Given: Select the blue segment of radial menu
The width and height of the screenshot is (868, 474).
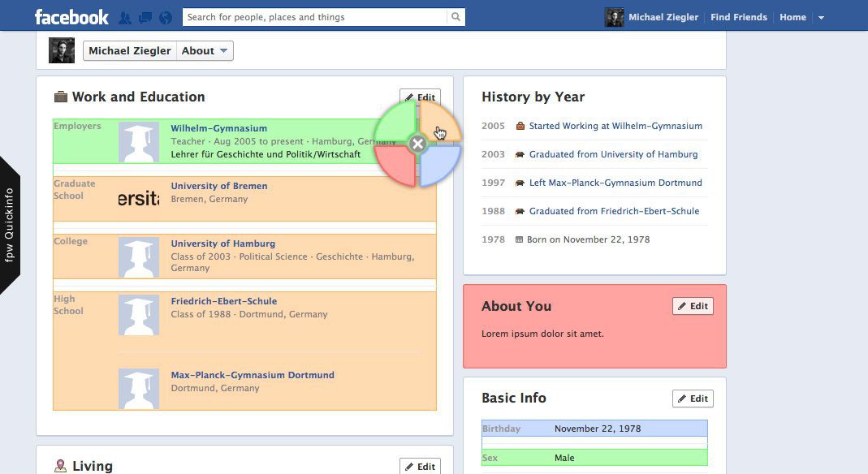Looking at the screenshot, I should coord(442,166).
